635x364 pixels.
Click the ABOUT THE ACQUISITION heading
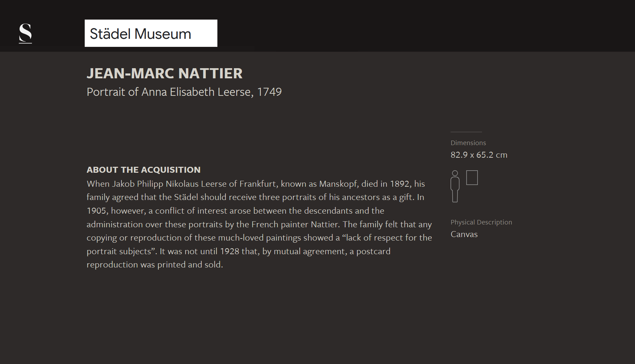point(144,170)
